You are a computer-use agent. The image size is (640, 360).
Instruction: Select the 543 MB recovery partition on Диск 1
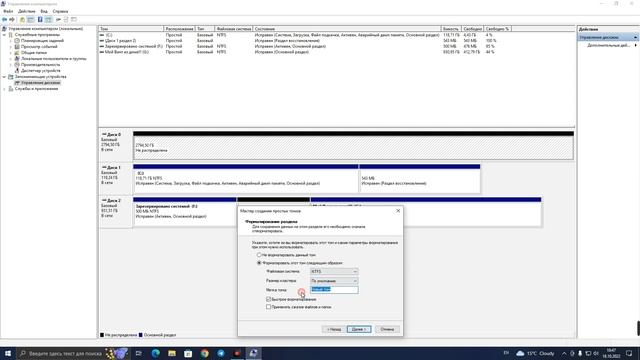pyautogui.click(x=420, y=180)
